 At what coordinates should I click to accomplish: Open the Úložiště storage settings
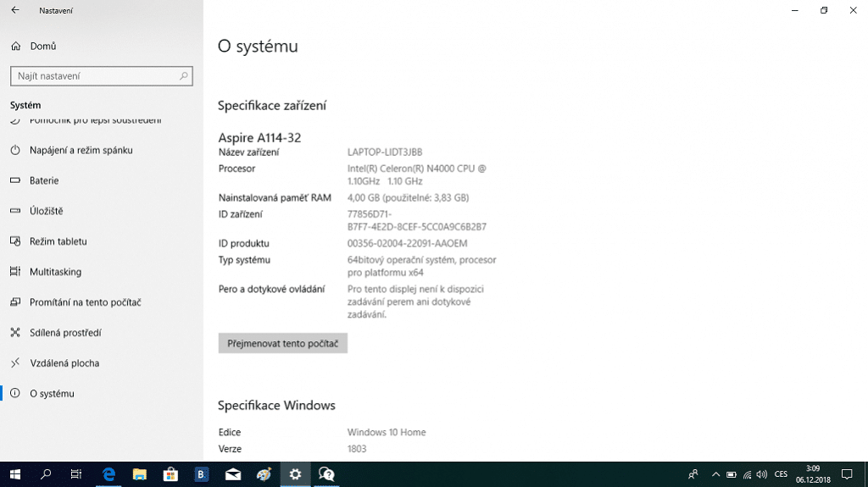click(47, 211)
